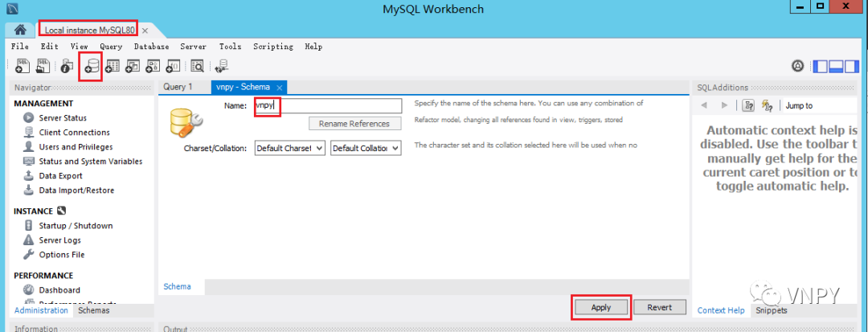Open the File menu
This screenshot has width=868, height=332.
(20, 47)
